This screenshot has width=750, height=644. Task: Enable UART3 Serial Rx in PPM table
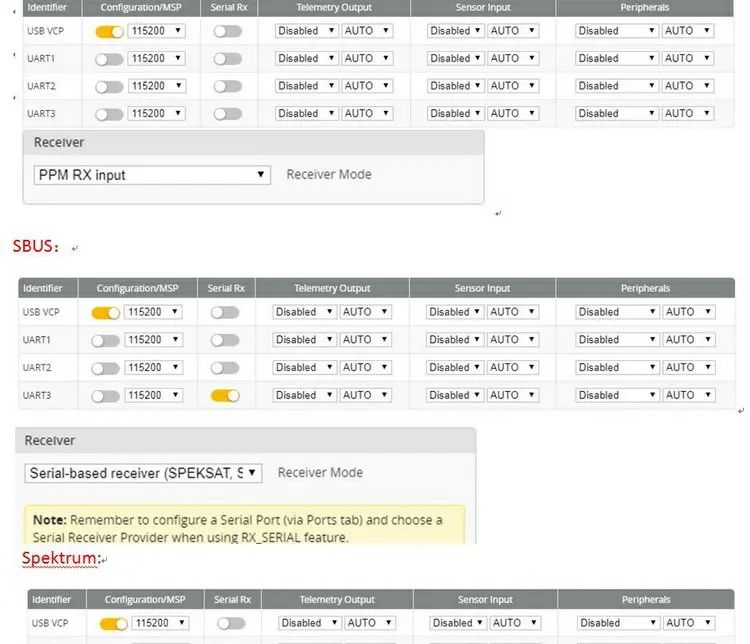[228, 114]
